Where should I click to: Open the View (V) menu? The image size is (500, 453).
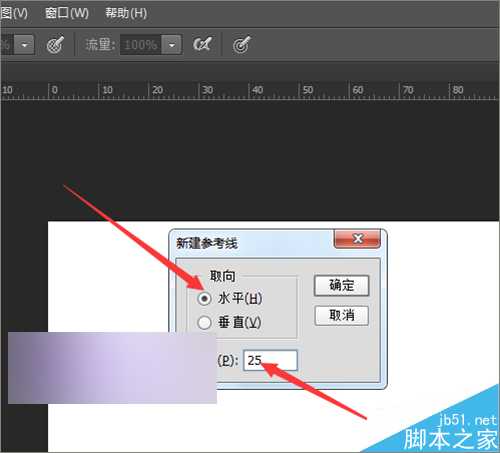click(x=14, y=13)
